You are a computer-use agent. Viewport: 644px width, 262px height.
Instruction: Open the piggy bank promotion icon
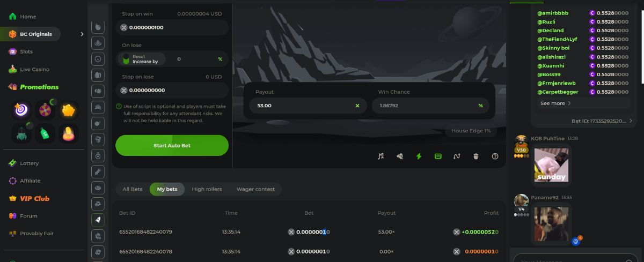tap(69, 110)
